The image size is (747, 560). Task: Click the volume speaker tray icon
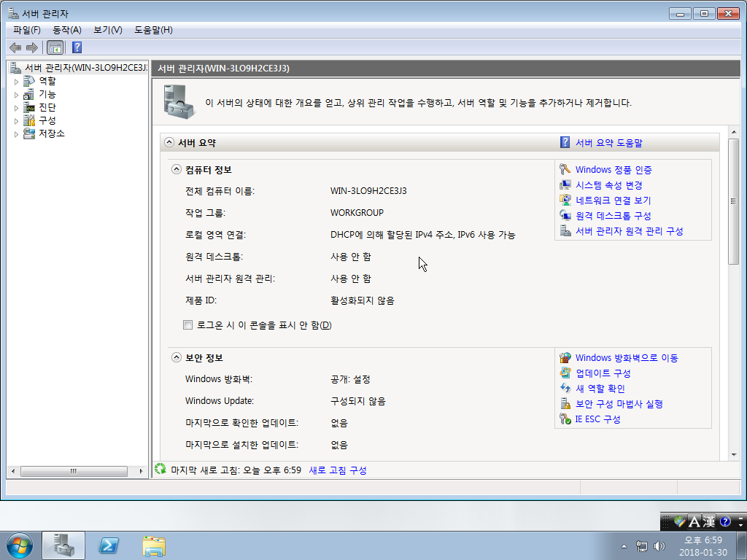click(x=659, y=546)
